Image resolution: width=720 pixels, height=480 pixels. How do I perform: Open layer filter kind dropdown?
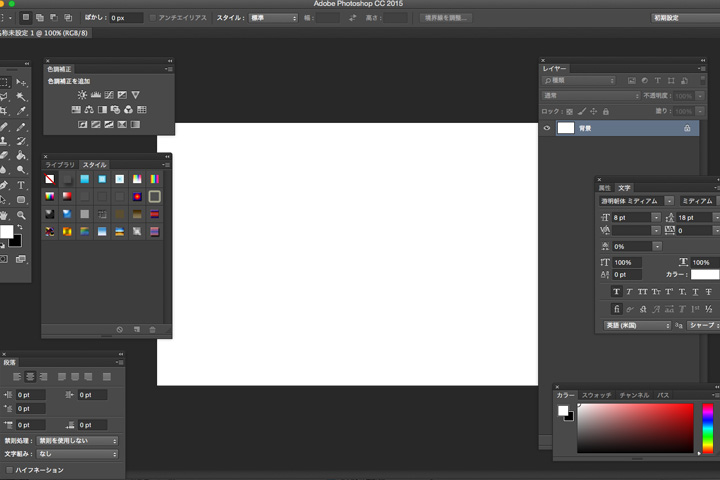click(579, 80)
